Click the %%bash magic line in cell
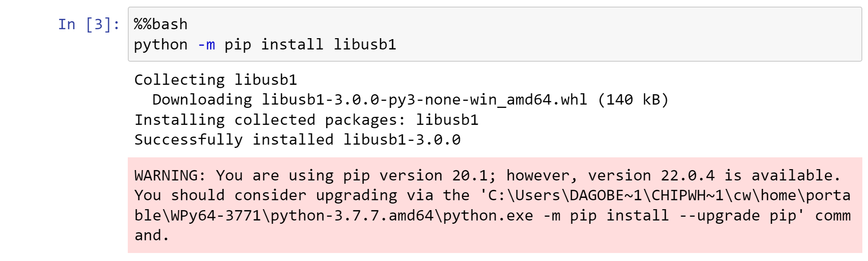The width and height of the screenshot is (868, 261). point(161,24)
